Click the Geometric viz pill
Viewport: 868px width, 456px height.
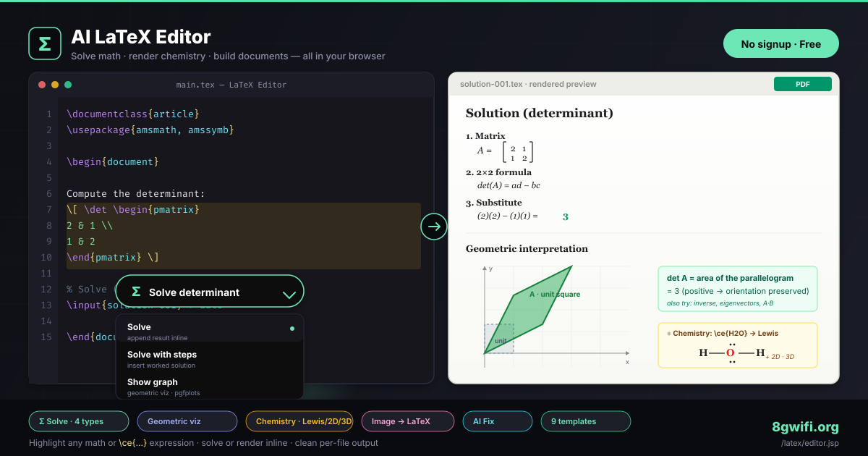tap(187, 421)
